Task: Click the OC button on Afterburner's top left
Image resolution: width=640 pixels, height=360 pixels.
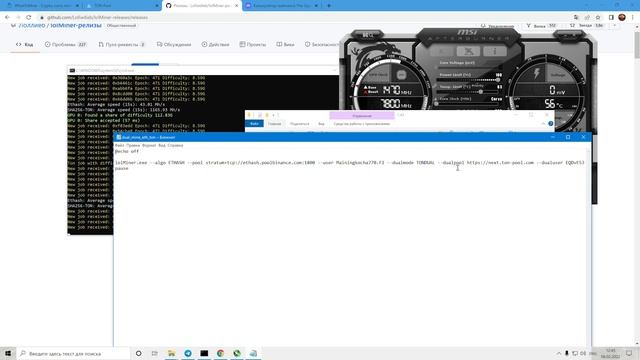Action: pyautogui.click(x=367, y=35)
